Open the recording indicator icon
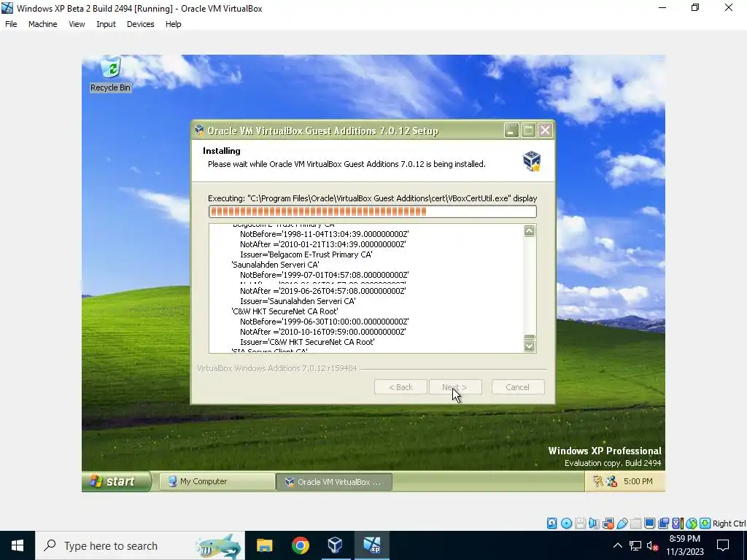This screenshot has width=747, height=560. tap(663, 524)
